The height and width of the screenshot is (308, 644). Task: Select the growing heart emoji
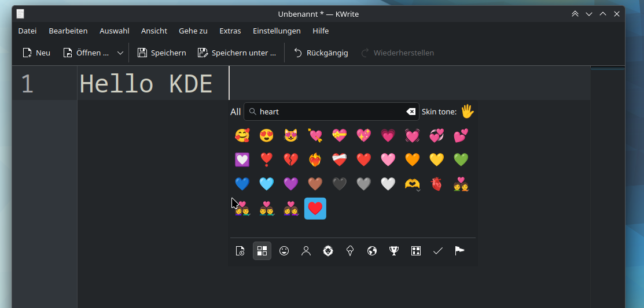388,135
